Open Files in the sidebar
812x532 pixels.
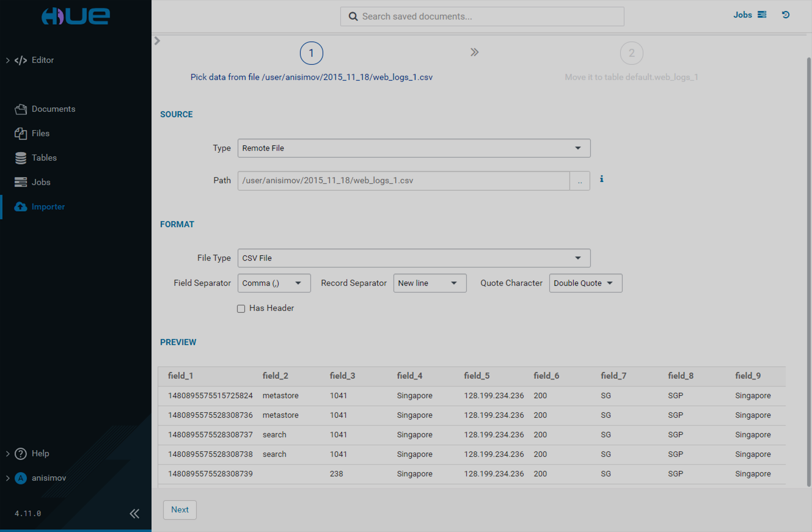click(40, 133)
